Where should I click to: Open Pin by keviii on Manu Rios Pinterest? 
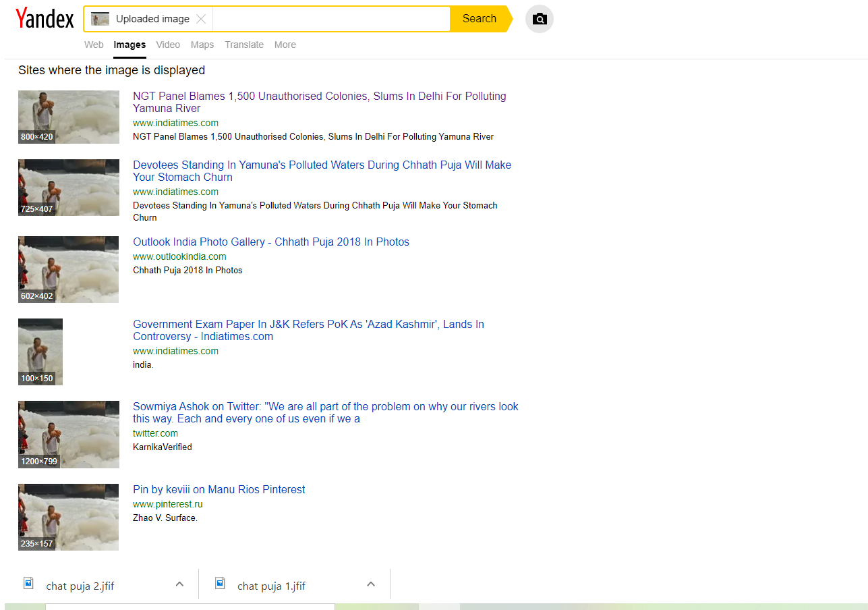(x=219, y=489)
